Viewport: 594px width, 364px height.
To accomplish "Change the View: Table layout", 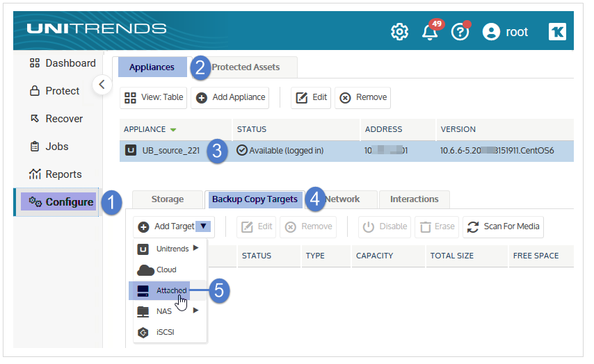I will click(154, 98).
